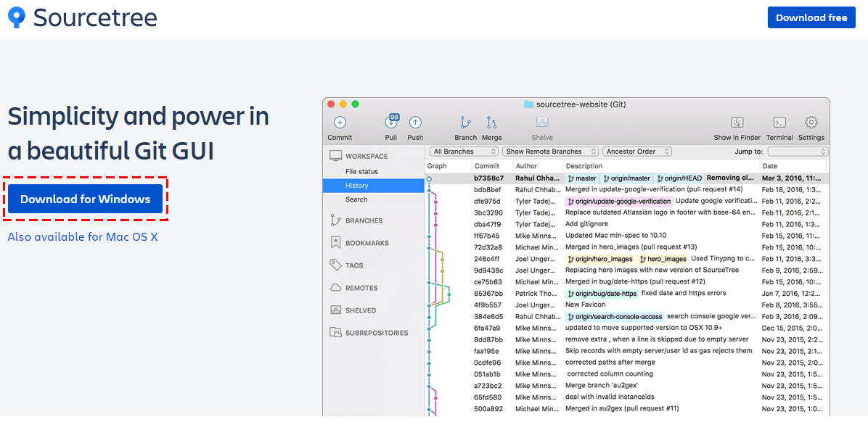The image size is (868, 438).
Task: Click the Commit column header
Action: [486, 166]
